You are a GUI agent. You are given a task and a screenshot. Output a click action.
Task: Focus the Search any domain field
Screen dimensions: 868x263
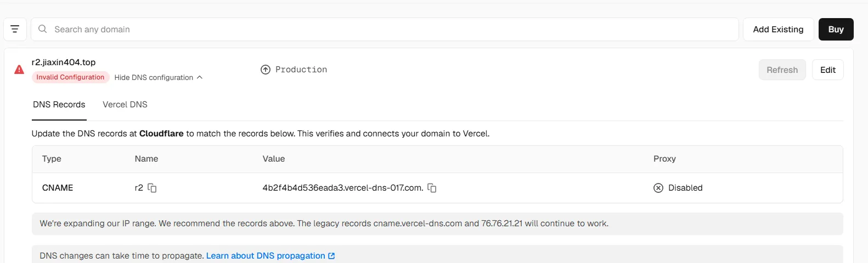385,29
